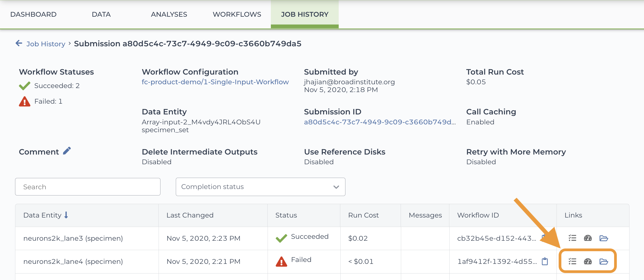Copy workflow ID 1af9412f-1392-4d55 with the clipboard icon
Image resolution: width=644 pixels, height=280 pixels.
[x=545, y=261]
